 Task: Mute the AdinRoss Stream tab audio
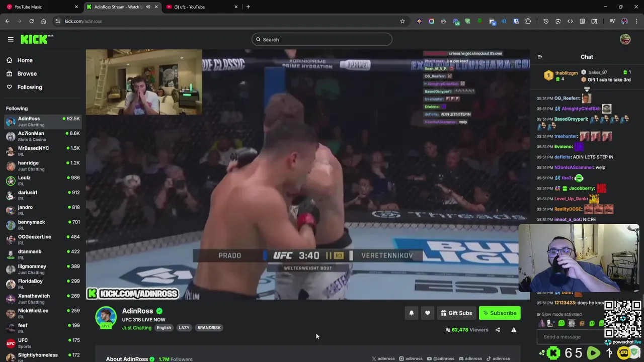pos(148,7)
